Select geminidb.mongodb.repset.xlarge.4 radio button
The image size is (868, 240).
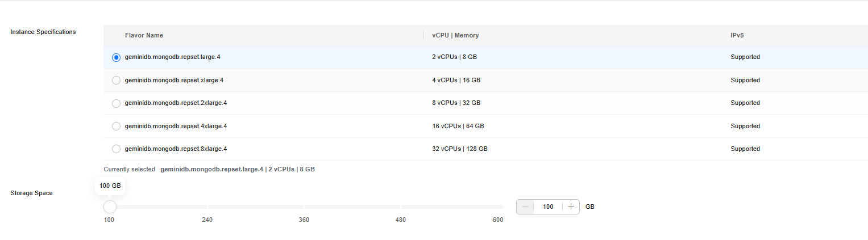click(116, 81)
